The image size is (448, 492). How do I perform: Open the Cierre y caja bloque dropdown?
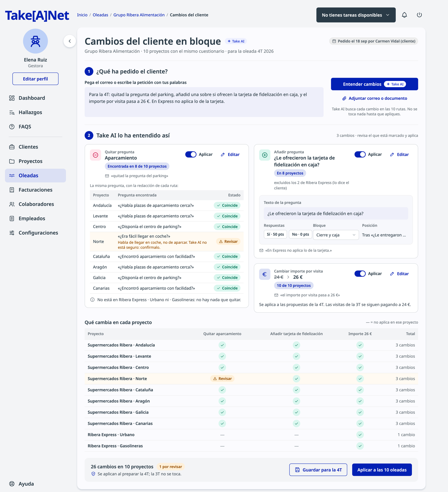pos(336,235)
